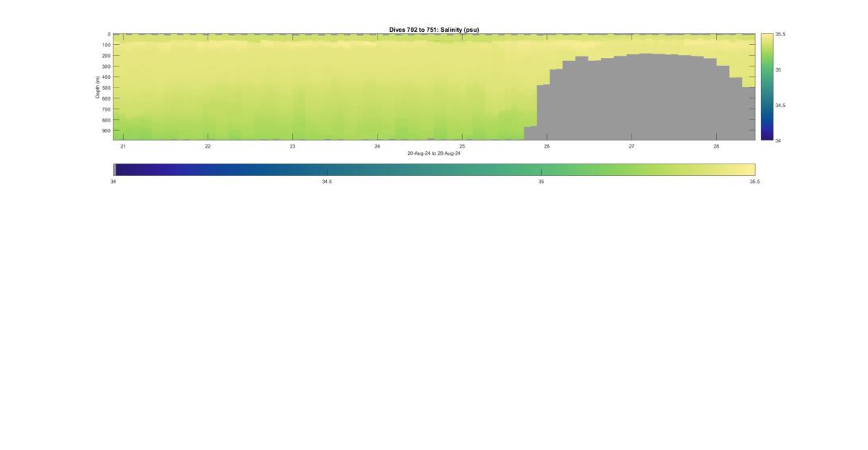Click the x-axis tick label '21'
Screen dimensions: 868x450
(123, 146)
